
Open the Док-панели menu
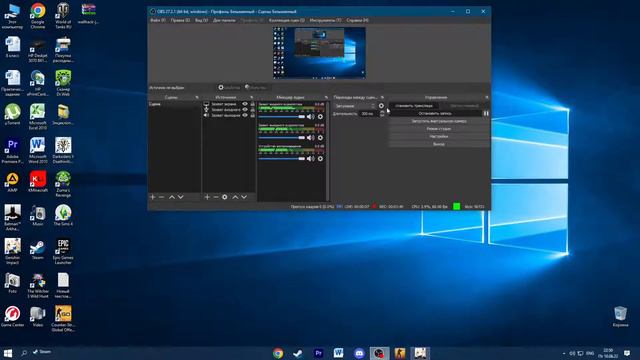coord(224,20)
